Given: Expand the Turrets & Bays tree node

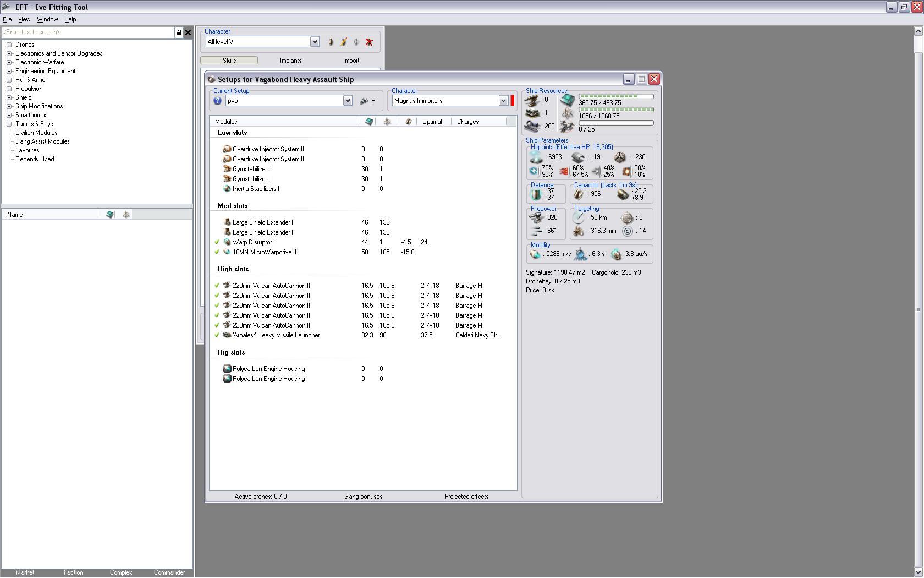Looking at the screenshot, I should pyautogui.click(x=9, y=124).
